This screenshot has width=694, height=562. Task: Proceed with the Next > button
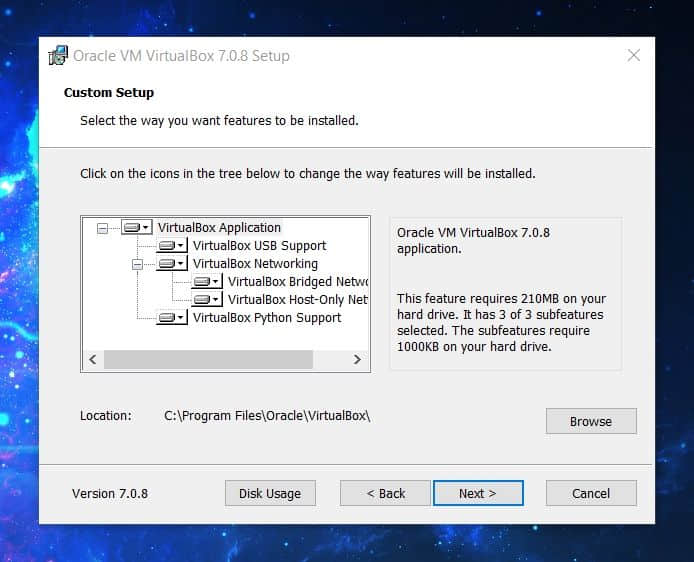(477, 493)
